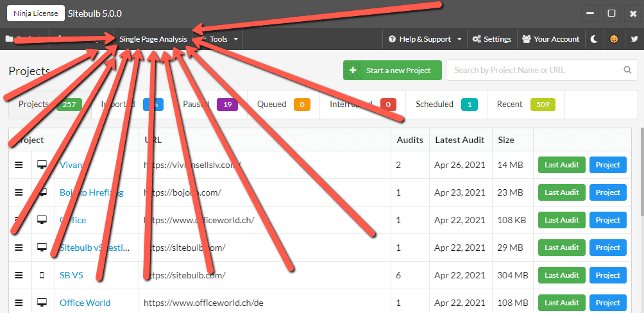The height and width of the screenshot is (313, 644).
Task: Switch to the Recent tab
Action: coord(526,105)
